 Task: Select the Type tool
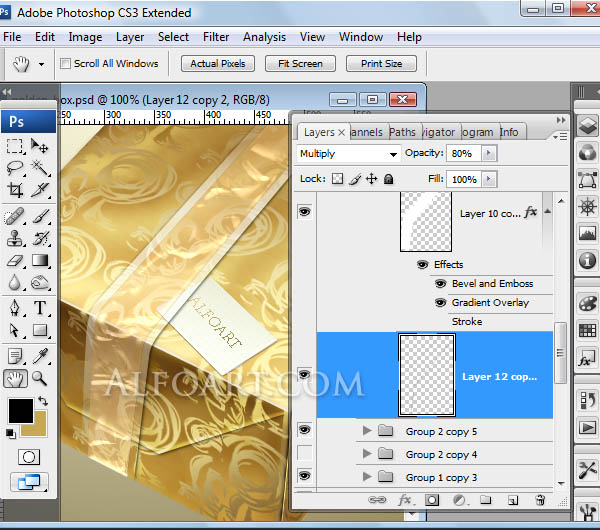click(x=40, y=308)
